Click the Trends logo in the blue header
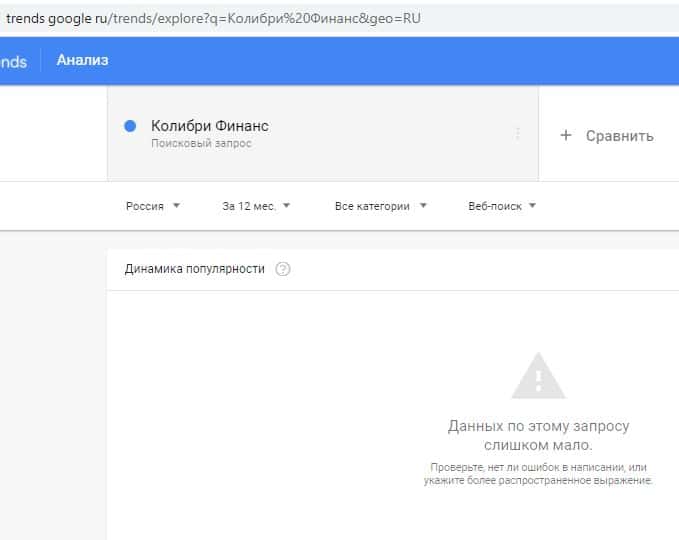Viewport: 679px width, 540px height. [13, 60]
